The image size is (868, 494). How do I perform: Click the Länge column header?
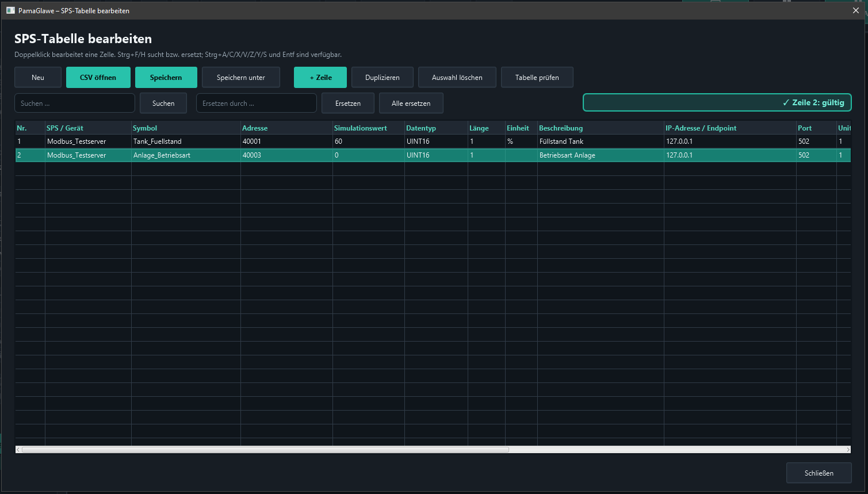(487, 128)
